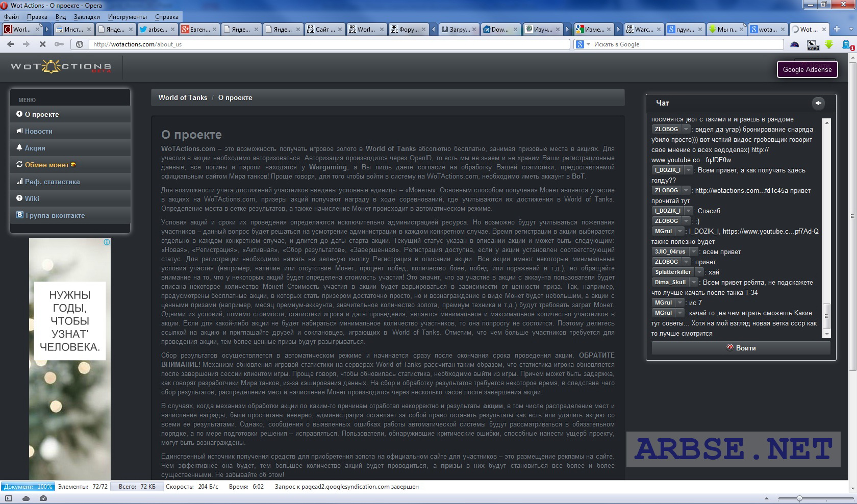Open the first ZLOBOG user dropdown in chat
Viewport: 857px width, 504px height.
click(686, 129)
